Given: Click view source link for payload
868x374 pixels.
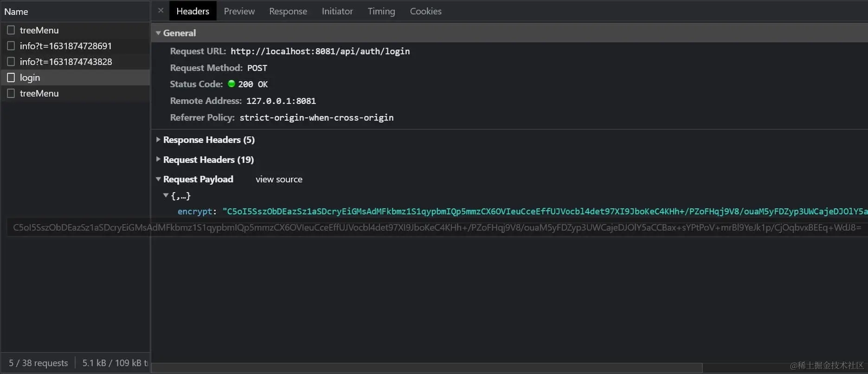Looking at the screenshot, I should point(279,179).
